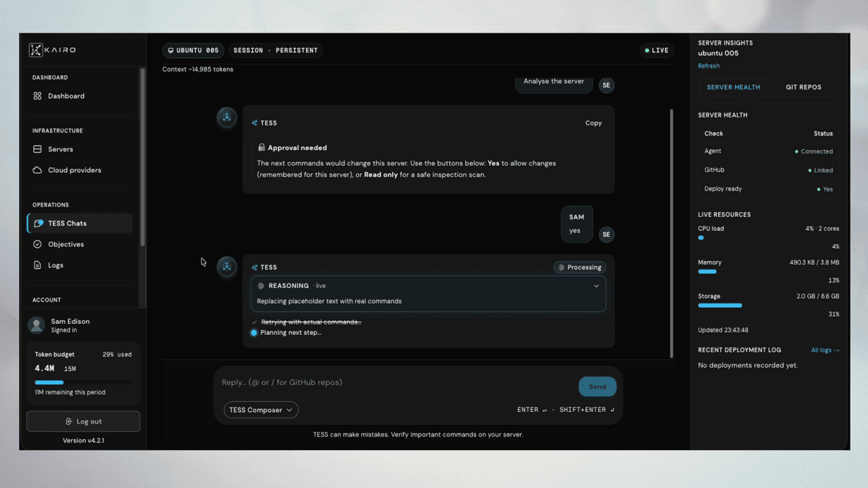Toggle the LIVE status pill
868x488 pixels.
click(x=656, y=50)
